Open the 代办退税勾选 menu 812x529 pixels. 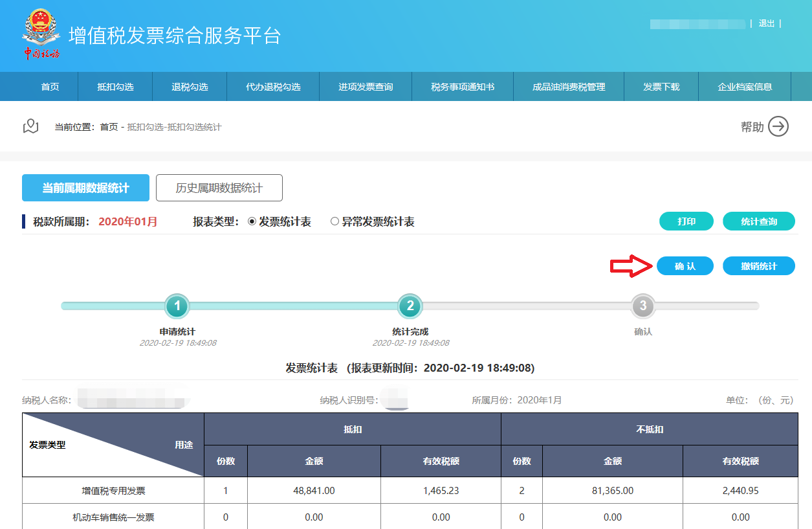click(273, 87)
